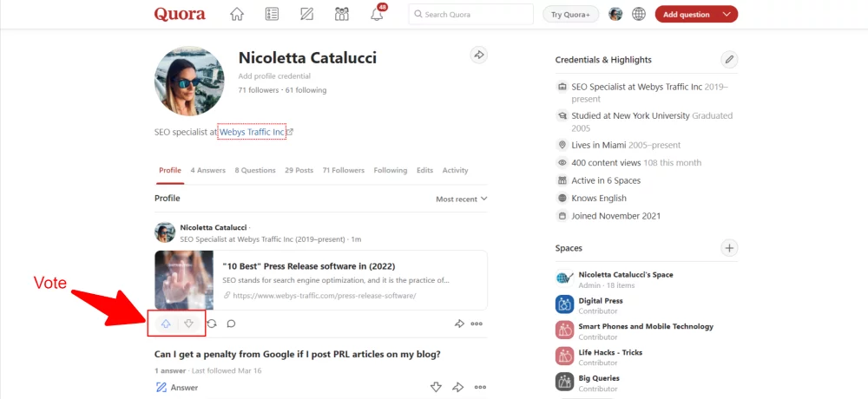Image resolution: width=868 pixels, height=399 pixels.
Task: Expand the Add question dropdown arrow
Action: [x=727, y=15]
